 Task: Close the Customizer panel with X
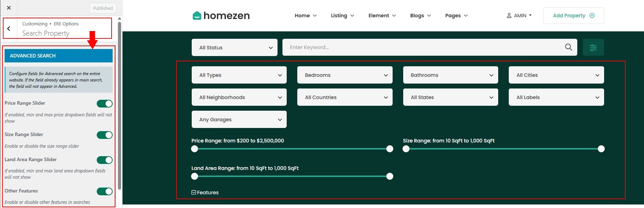pos(9,8)
